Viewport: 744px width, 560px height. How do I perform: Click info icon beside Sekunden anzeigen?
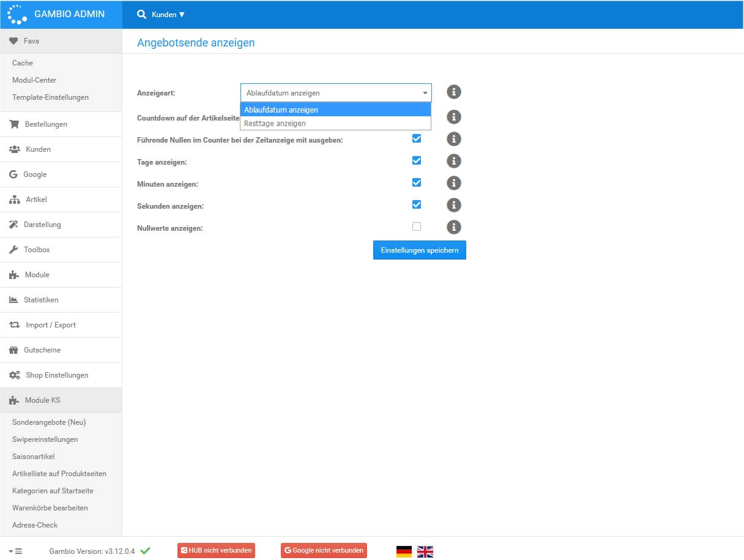pos(453,205)
